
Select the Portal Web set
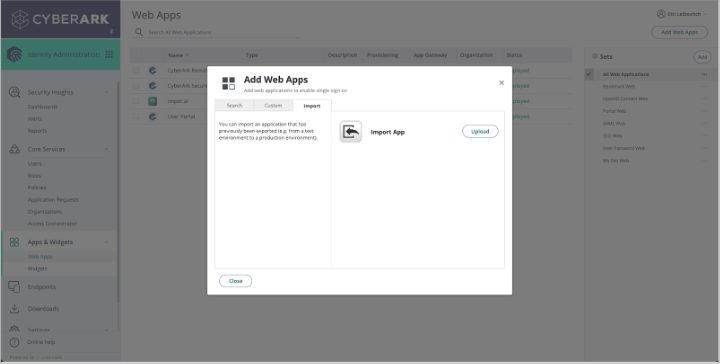(614, 111)
